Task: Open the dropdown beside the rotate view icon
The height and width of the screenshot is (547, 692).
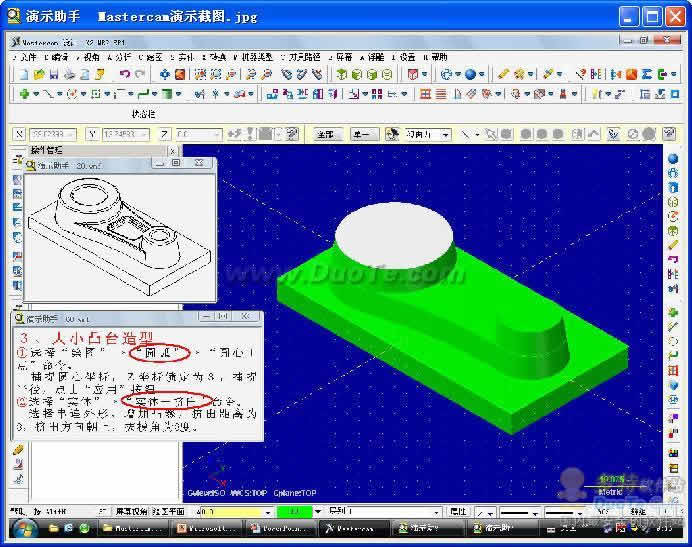Action: 458,74
